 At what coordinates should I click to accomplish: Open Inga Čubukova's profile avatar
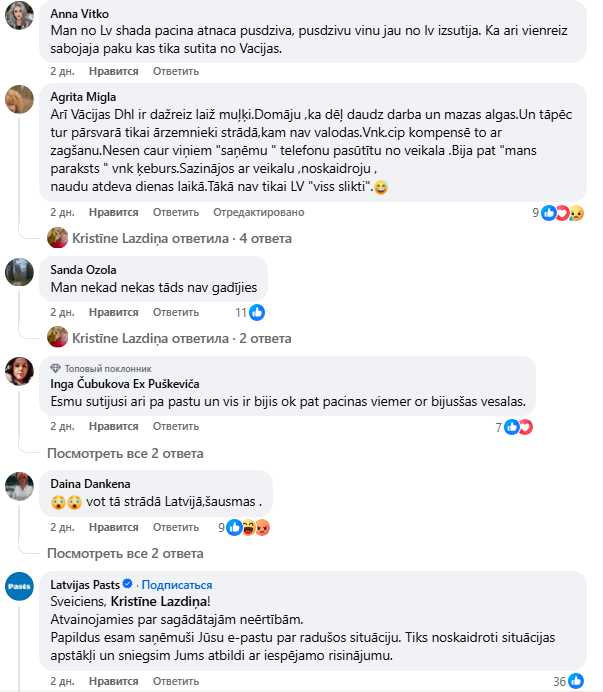coord(20,372)
